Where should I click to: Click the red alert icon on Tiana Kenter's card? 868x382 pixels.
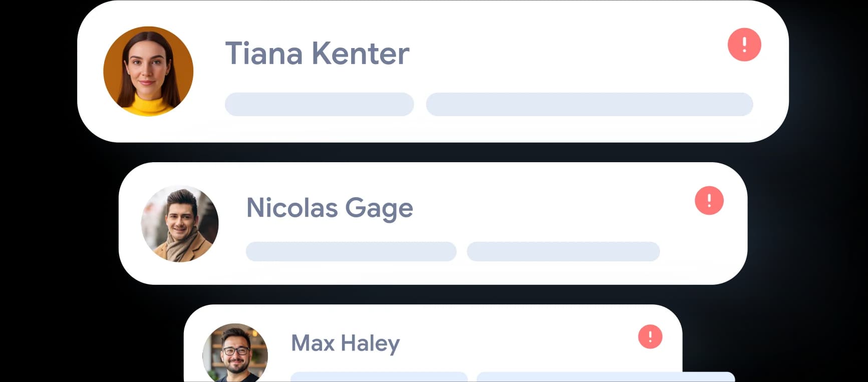(744, 45)
